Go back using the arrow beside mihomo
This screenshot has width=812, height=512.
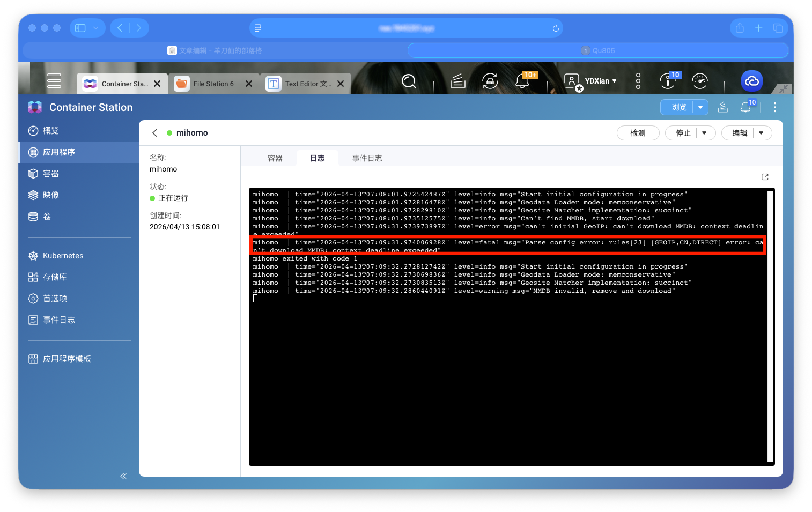(155, 133)
